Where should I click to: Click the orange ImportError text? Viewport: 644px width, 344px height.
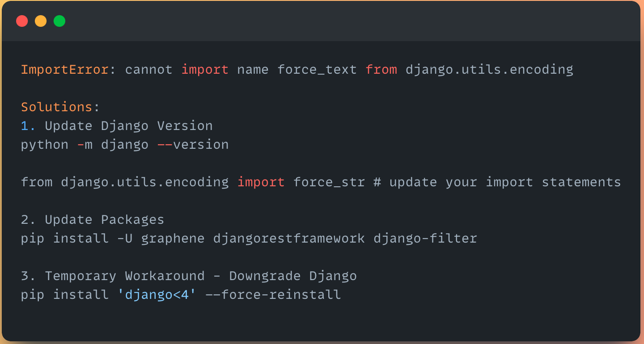65,70
